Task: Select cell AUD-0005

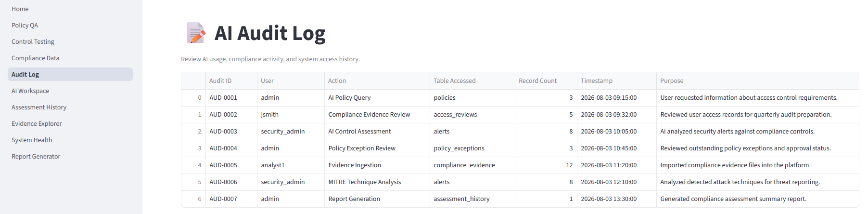Action: (231, 165)
